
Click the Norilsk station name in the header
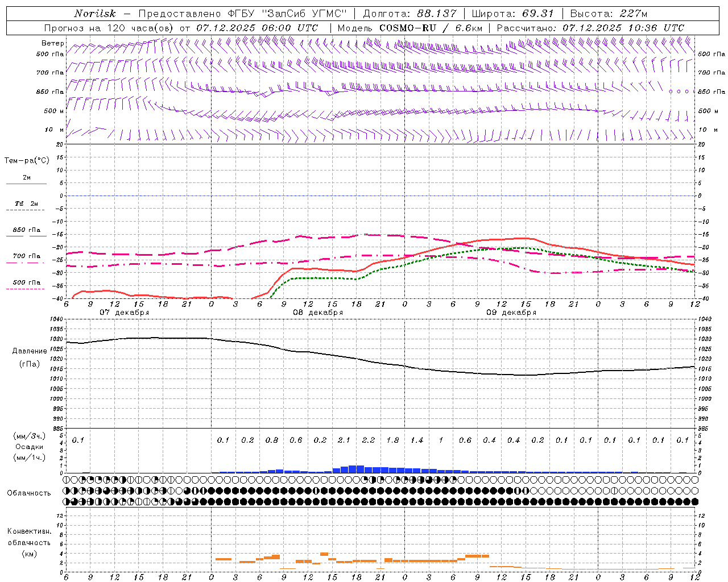[x=94, y=14]
